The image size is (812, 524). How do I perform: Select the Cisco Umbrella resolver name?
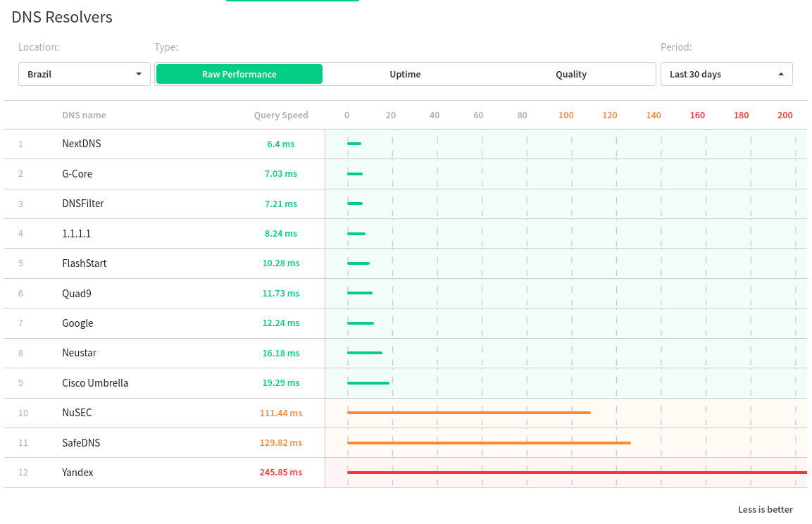tap(95, 382)
